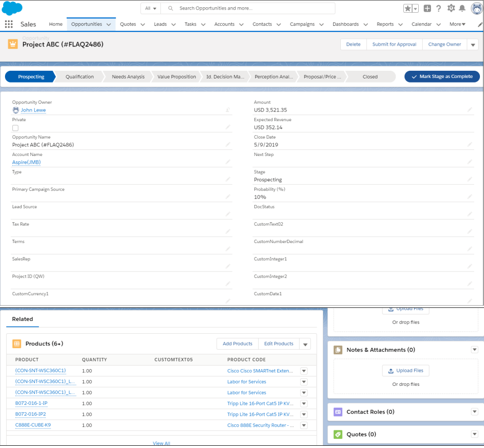Open the notifications bell
Viewport: 484px width, 448px height.
[462, 9]
